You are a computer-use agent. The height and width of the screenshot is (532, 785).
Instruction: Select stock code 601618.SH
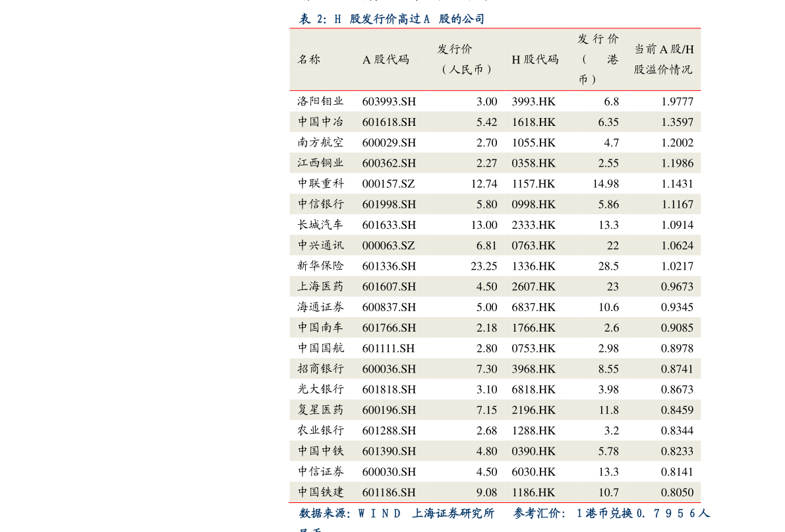(x=389, y=122)
